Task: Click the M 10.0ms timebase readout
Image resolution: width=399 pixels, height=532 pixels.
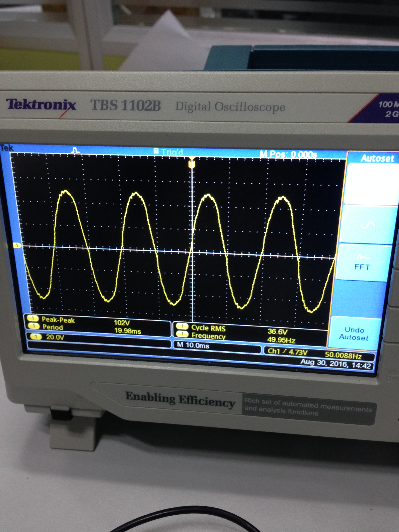Action: (193, 345)
